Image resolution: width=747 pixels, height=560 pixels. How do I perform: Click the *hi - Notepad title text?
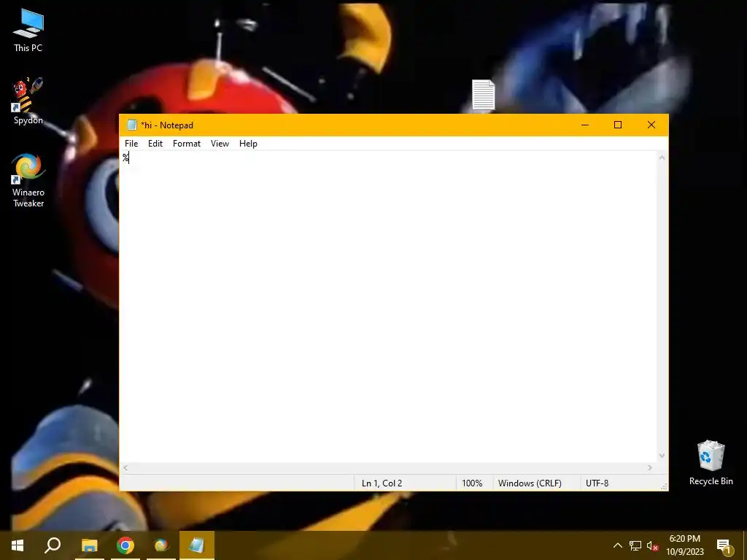click(x=167, y=125)
